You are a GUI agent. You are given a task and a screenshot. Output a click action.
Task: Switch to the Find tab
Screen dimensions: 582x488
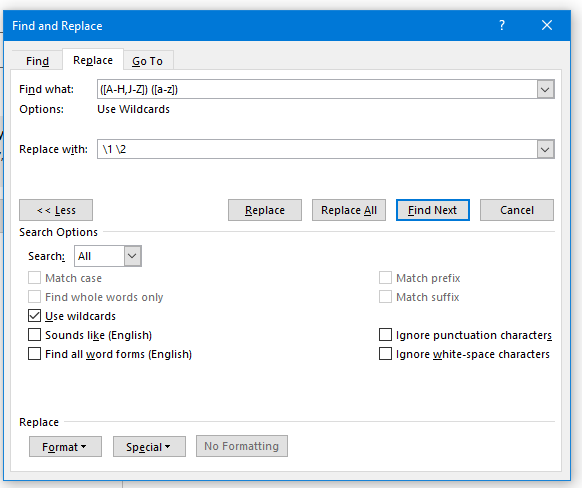tap(37, 61)
